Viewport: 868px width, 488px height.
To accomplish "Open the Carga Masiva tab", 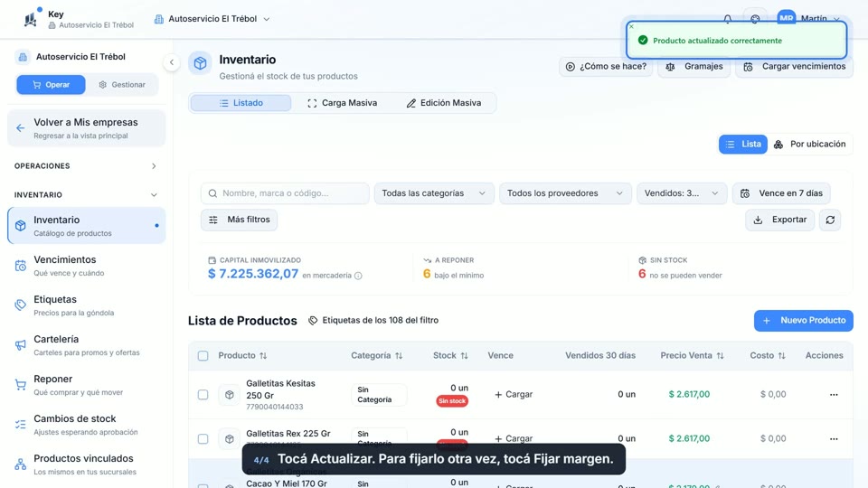I will (343, 103).
